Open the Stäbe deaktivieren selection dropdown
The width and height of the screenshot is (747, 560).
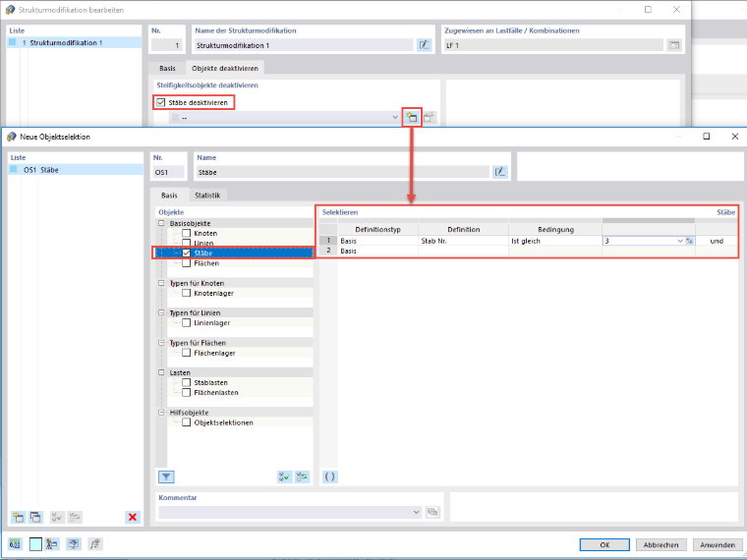point(395,117)
